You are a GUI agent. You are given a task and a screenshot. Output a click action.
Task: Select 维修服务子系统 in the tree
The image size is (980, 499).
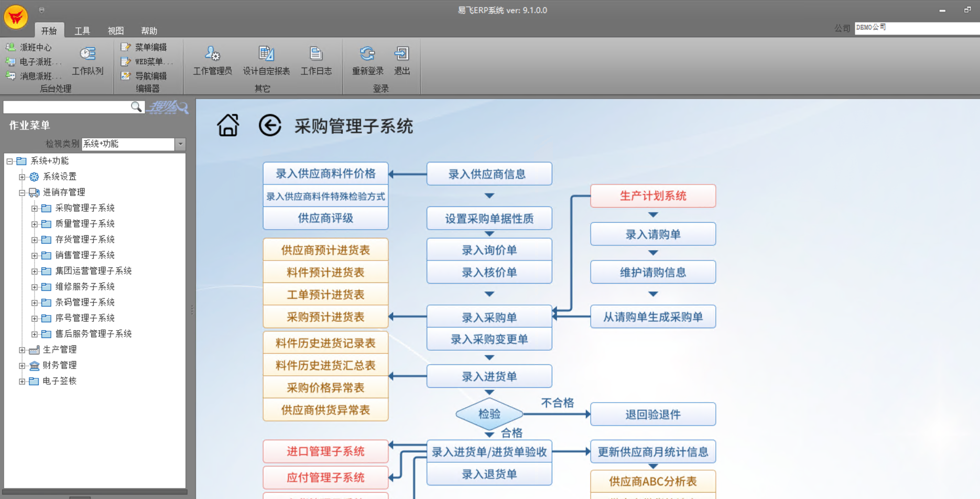tap(85, 287)
